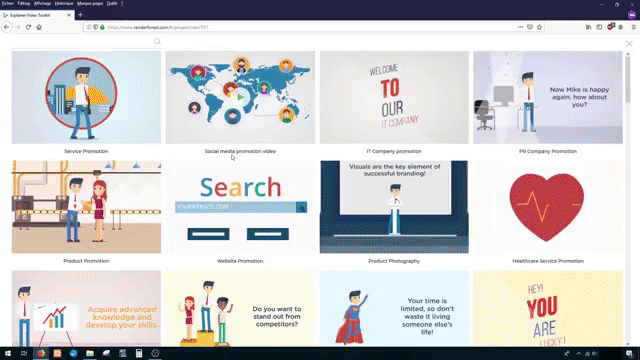
Task: Go to the browser home page
Action: 39,27
